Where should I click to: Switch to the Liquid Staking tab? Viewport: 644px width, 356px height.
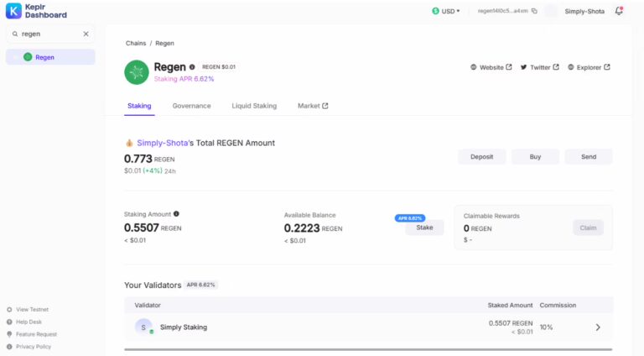pyautogui.click(x=254, y=106)
